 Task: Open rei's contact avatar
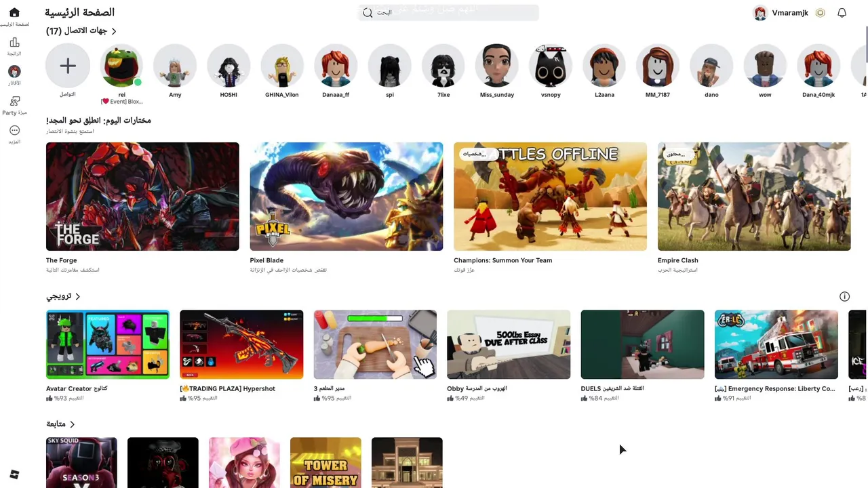click(121, 66)
